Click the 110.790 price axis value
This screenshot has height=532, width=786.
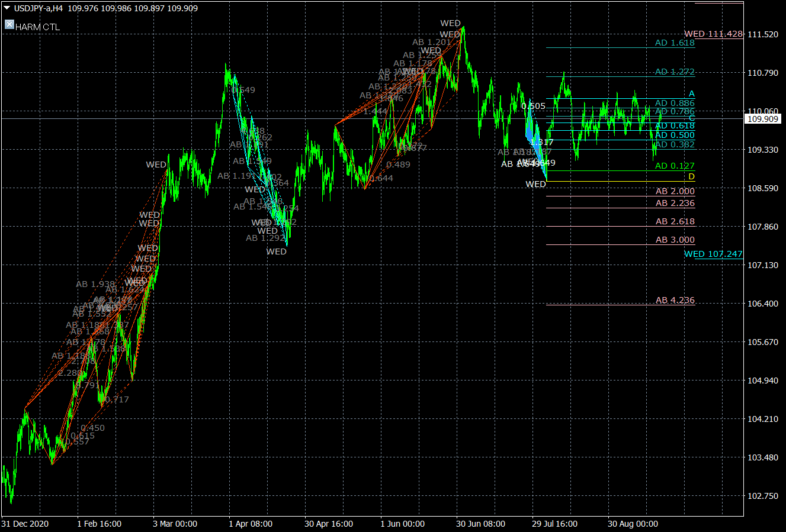pyautogui.click(x=763, y=73)
